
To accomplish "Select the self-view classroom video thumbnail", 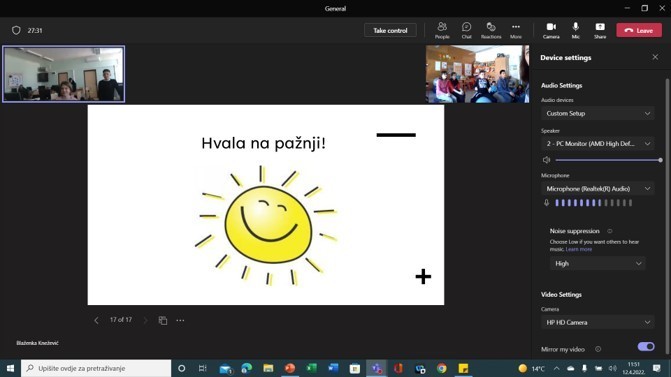I will 64,74.
